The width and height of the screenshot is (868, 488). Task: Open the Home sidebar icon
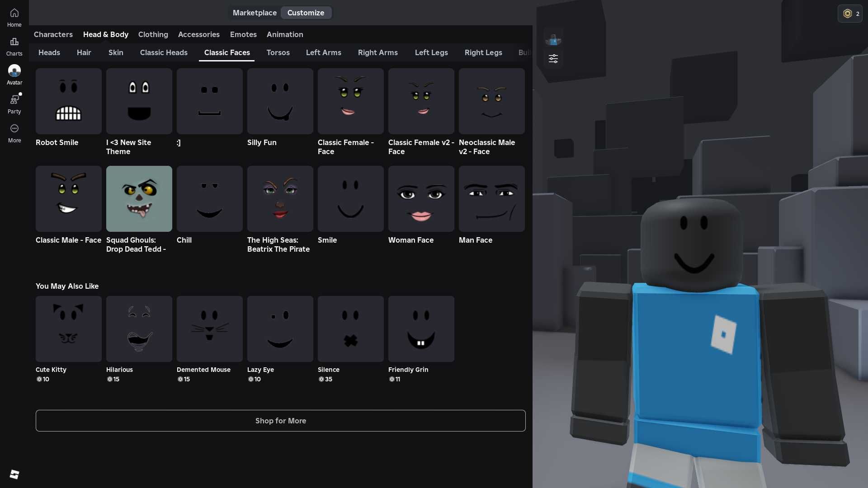[14, 18]
